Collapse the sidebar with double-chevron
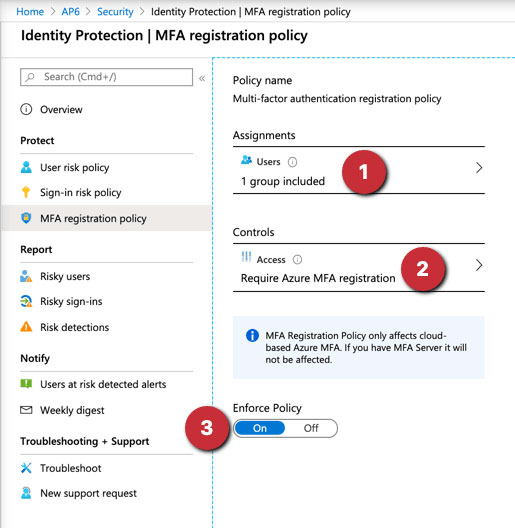This screenshot has width=515, height=528. pyautogui.click(x=202, y=78)
